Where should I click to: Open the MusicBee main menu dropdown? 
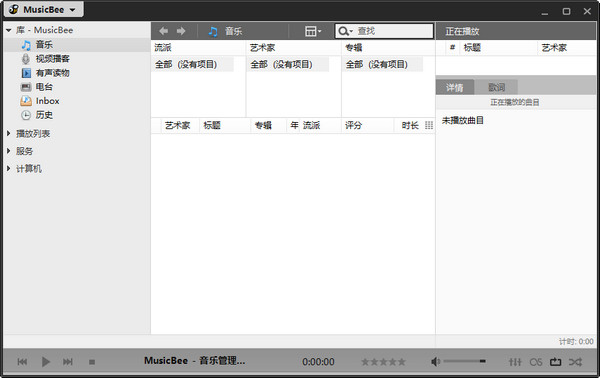pos(44,10)
